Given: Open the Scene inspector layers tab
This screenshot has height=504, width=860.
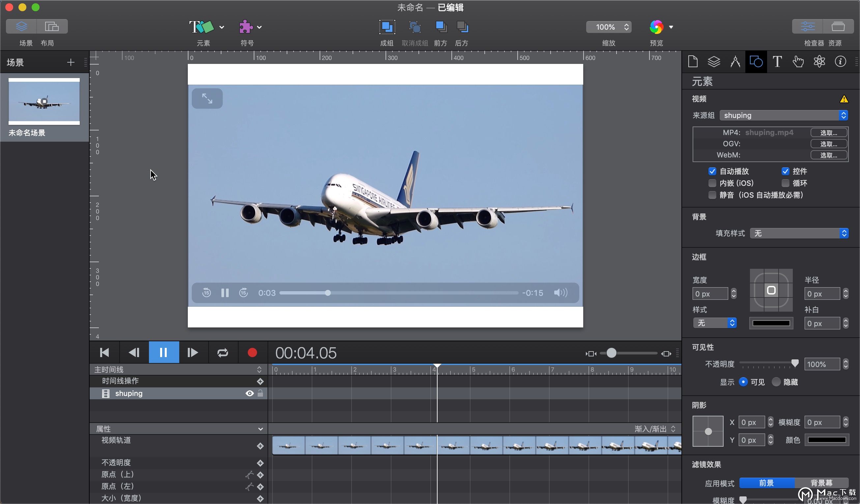Looking at the screenshot, I should coord(714,61).
